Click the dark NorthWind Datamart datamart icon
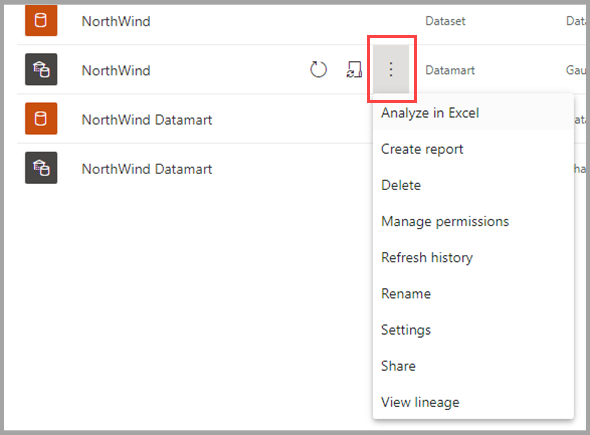Viewport: 590px width, 435px height. click(41, 168)
